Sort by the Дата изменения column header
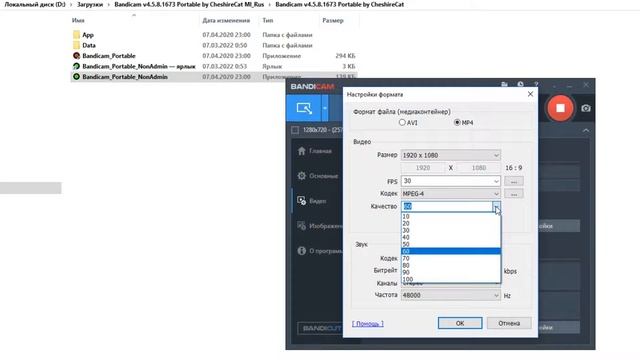640x360 pixels. click(226, 20)
